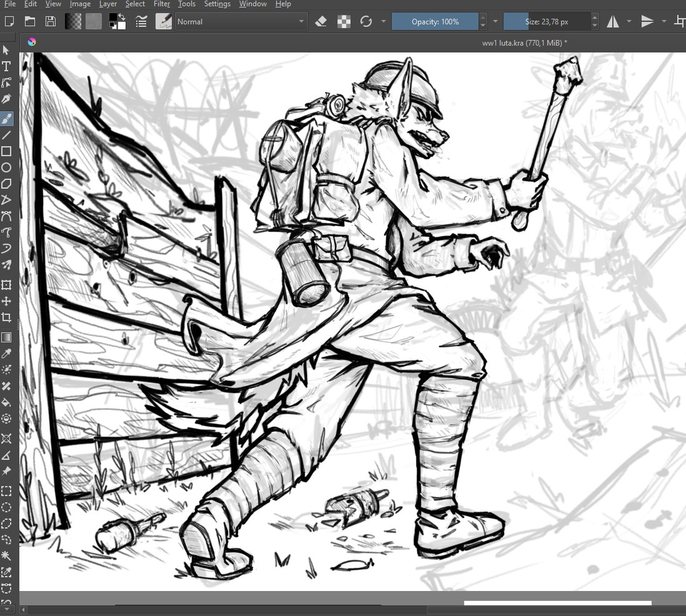686x616 pixels.
Task: Select the Ellipse tool
Action: coord(6,167)
